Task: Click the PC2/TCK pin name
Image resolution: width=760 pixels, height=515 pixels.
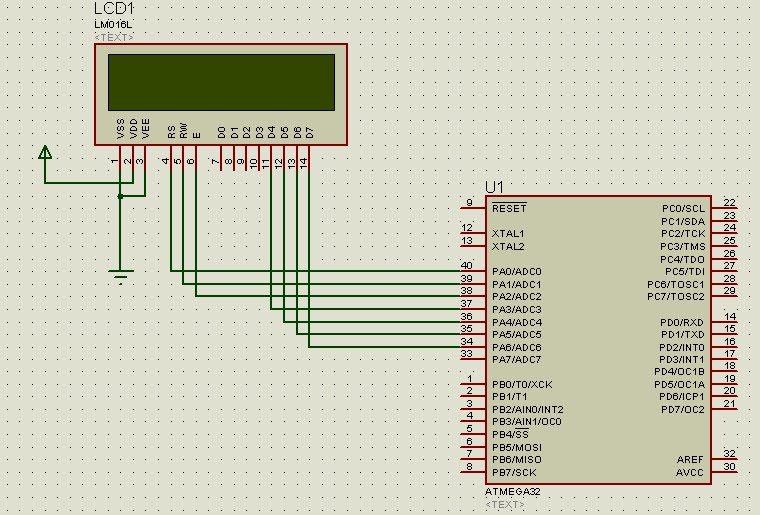Action: (683, 234)
